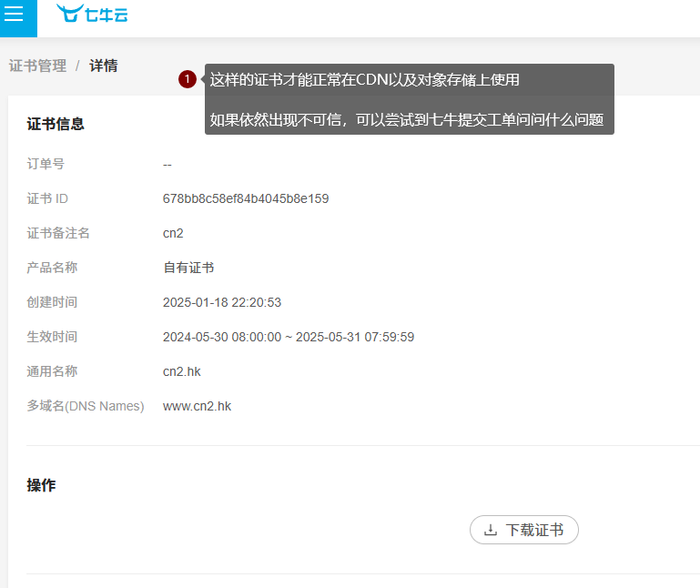Go back to 证书管理 breadcrumb
This screenshot has height=588, width=700.
pyautogui.click(x=38, y=66)
